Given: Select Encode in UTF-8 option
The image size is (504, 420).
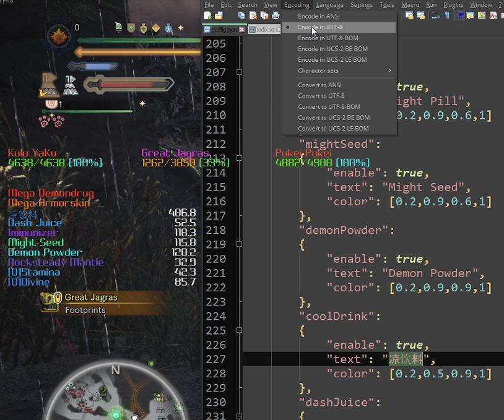Looking at the screenshot, I should (339, 27).
